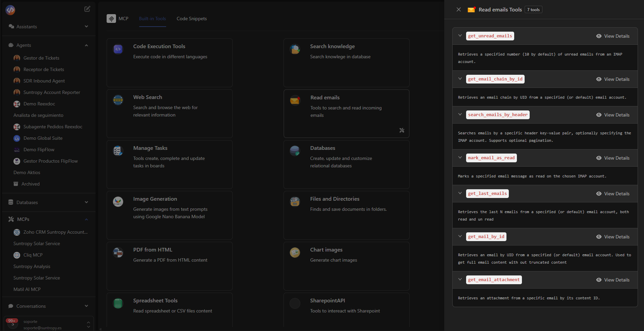
Task: Click the Code Execution Tools icon
Action: [118, 49]
